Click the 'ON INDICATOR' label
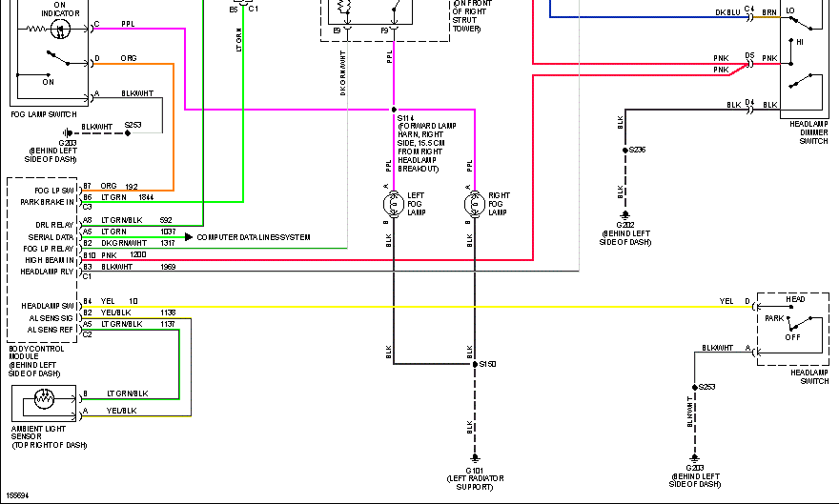 60,10
